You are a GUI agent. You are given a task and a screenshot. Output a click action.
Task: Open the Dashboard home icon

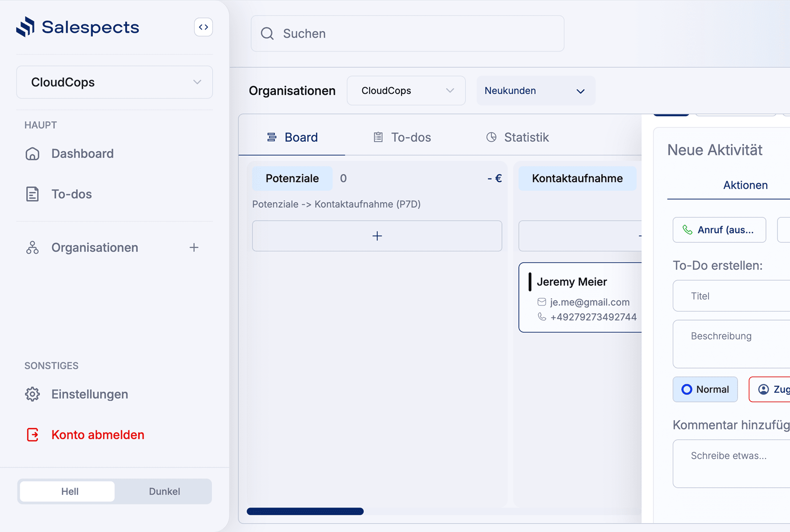(32, 154)
